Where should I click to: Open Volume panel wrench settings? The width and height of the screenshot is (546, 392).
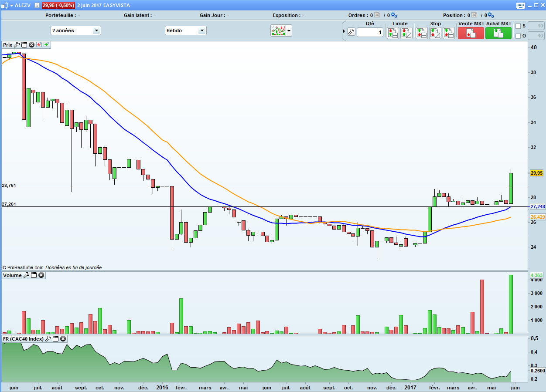coord(26,275)
